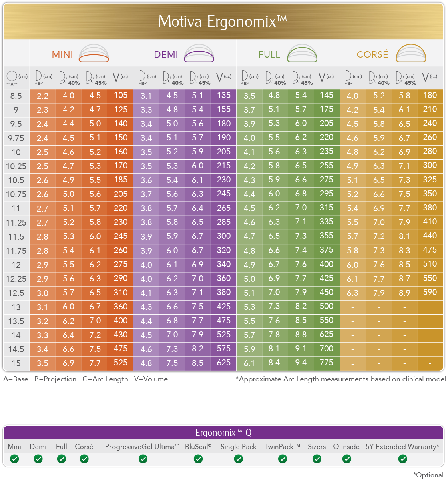Screen dimensions: 448x479
Task: Click the 40% arc length icon under DEMI
Action: [x=167, y=78]
